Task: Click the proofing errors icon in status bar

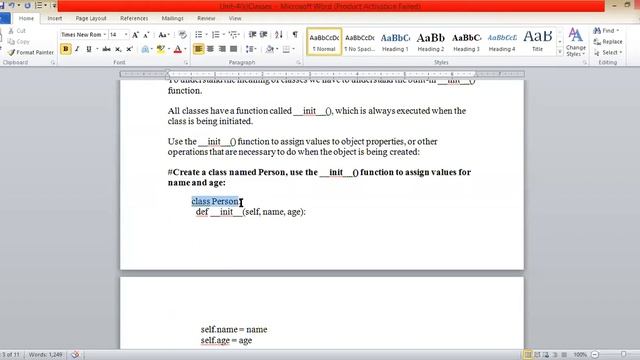Action: 75,354
